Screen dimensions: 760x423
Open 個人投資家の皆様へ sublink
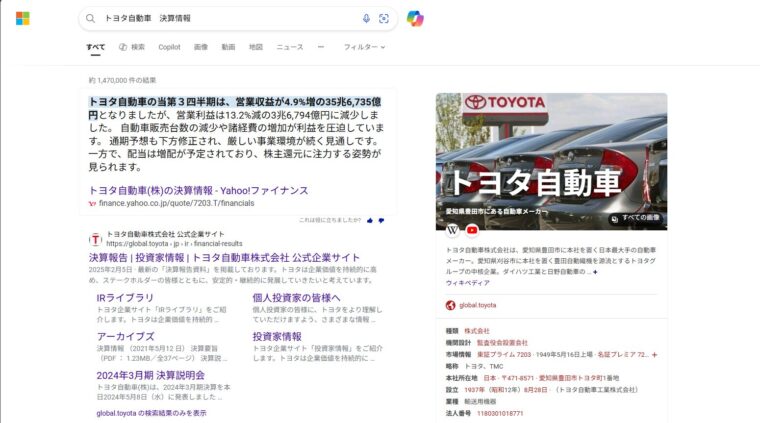pos(296,298)
